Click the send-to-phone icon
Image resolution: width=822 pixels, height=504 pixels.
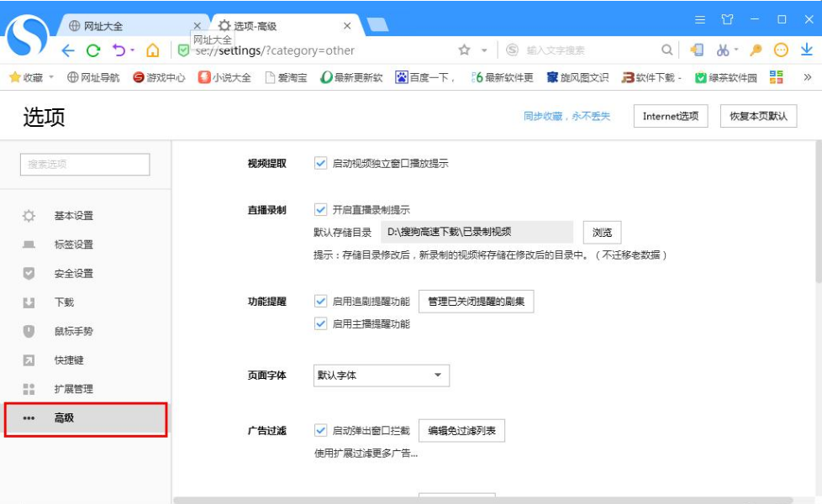(x=698, y=50)
